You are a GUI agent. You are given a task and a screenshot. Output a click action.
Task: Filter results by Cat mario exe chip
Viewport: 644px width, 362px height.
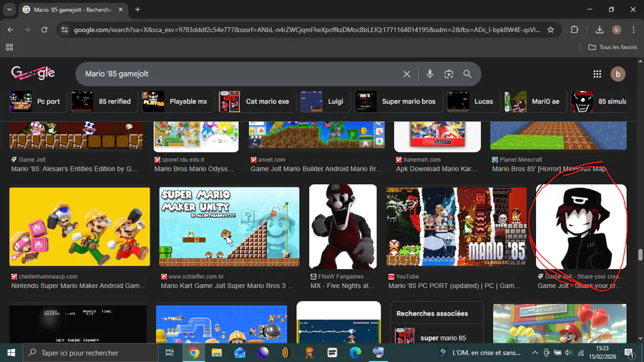click(257, 102)
